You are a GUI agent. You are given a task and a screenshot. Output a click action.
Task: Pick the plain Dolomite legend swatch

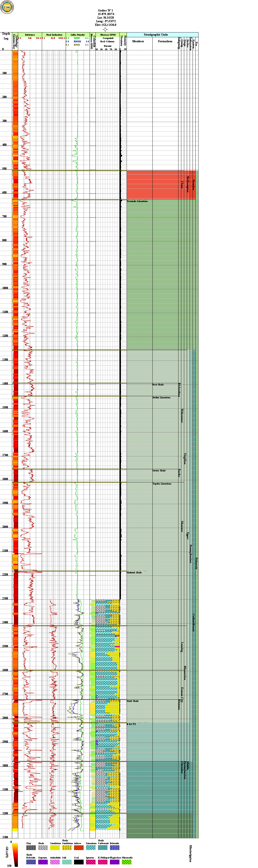pos(114,847)
